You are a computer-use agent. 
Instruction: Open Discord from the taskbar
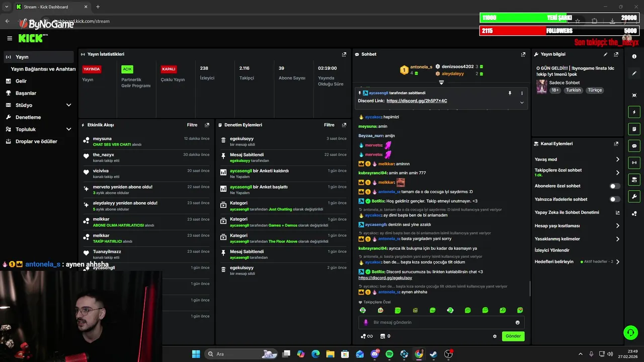coord(375,354)
